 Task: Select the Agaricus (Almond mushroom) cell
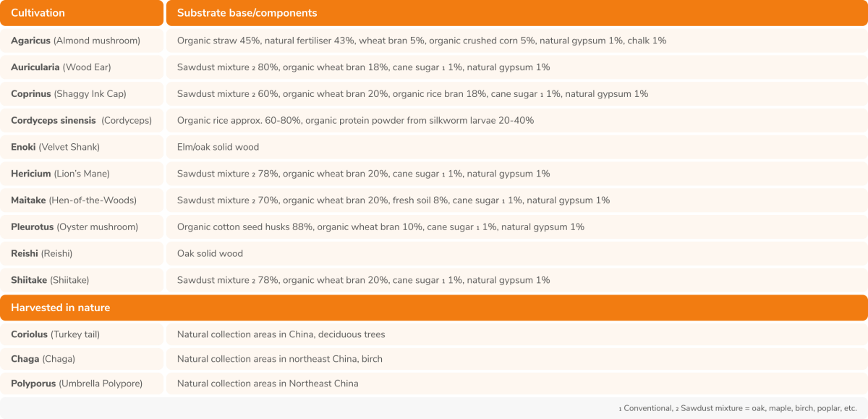pyautogui.click(x=75, y=41)
